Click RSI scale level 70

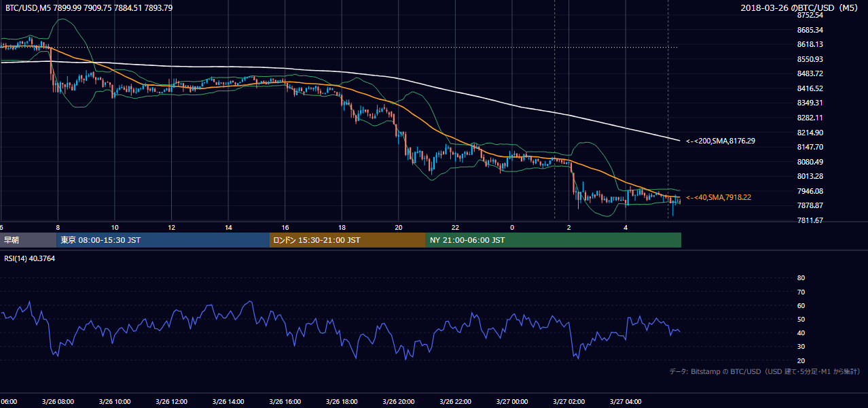click(x=801, y=292)
